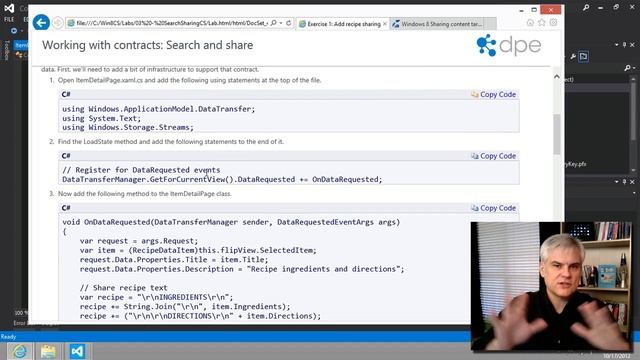
Task: Click 'using System.Text;' code line
Action: [x=101, y=118]
